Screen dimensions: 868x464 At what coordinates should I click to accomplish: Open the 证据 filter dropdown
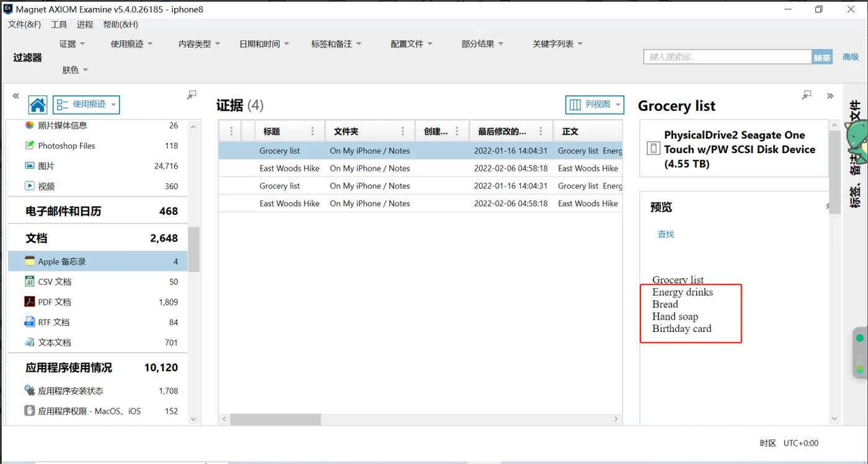coord(72,44)
